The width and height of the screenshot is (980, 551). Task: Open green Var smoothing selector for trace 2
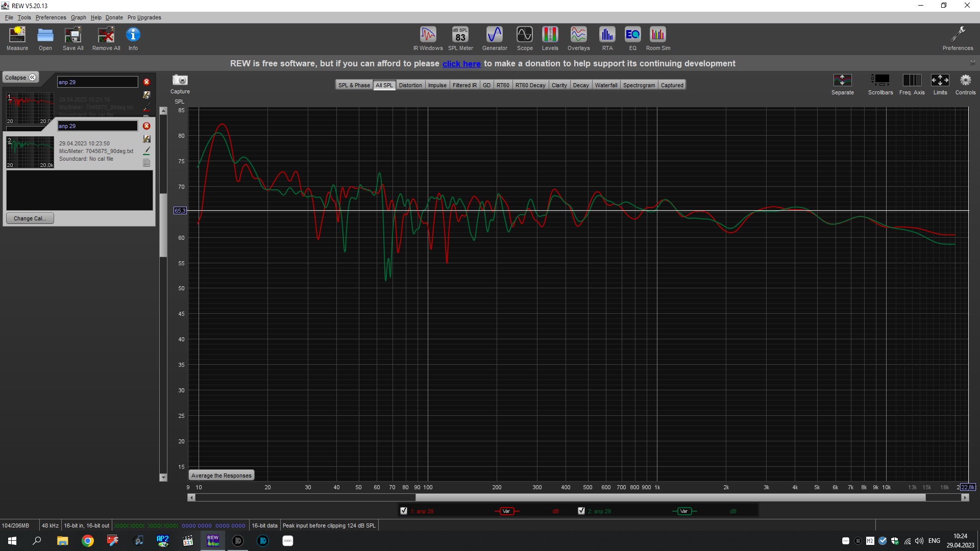(x=684, y=511)
